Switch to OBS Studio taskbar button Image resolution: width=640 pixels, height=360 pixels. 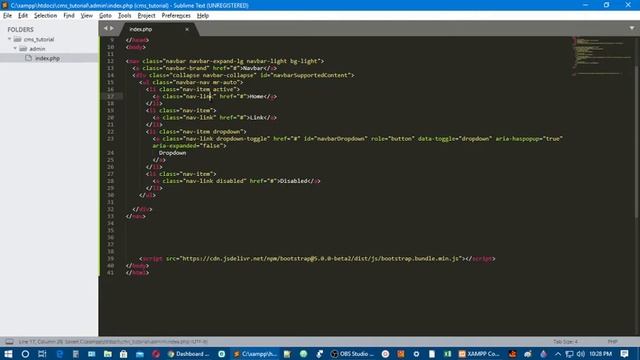pyautogui.click(x=352, y=354)
